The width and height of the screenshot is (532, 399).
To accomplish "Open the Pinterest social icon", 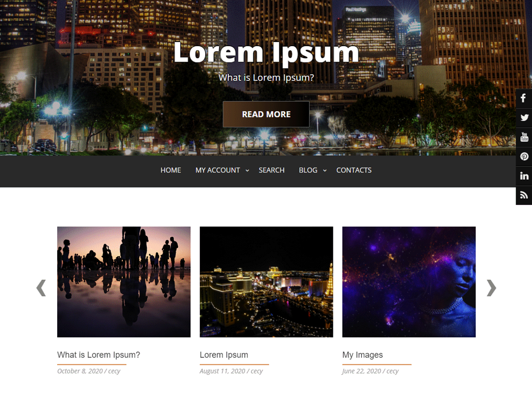I will coord(524,156).
